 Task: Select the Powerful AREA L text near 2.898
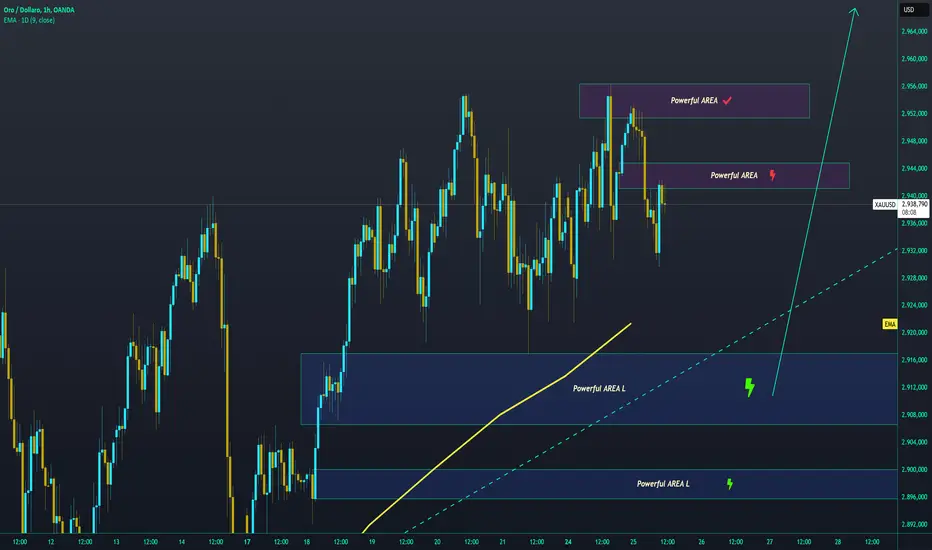[663, 484]
